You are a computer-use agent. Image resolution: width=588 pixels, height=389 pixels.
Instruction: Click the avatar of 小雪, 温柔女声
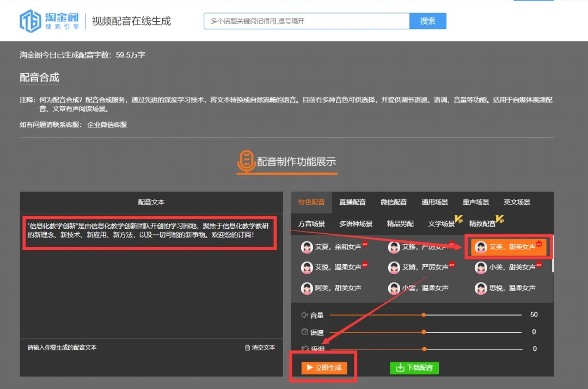pyautogui.click(x=394, y=288)
